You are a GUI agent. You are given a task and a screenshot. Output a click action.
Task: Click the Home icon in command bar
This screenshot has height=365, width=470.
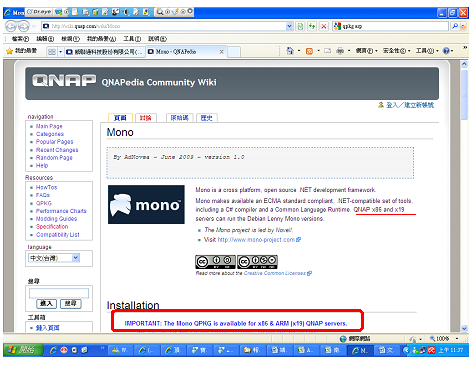pos(290,51)
